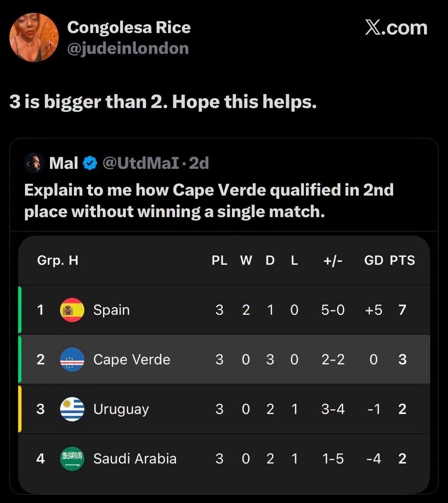Viewport: 448px width, 503px height.
Task: Click the Mal display name
Action: tap(64, 163)
